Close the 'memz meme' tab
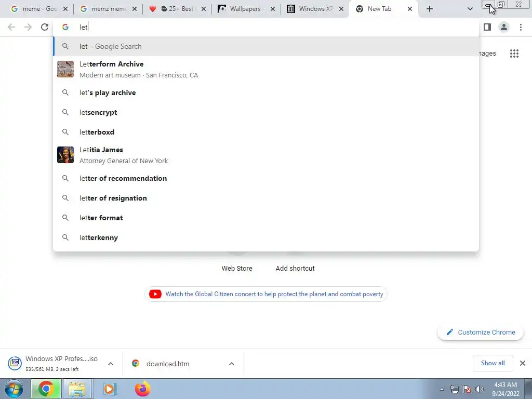The width and height of the screenshot is (532, 399). click(135, 9)
